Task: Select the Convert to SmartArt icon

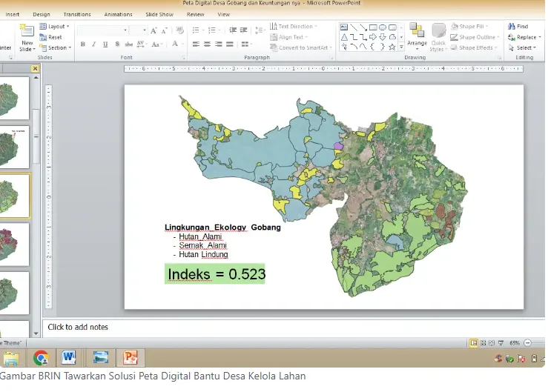Action: 274,47
